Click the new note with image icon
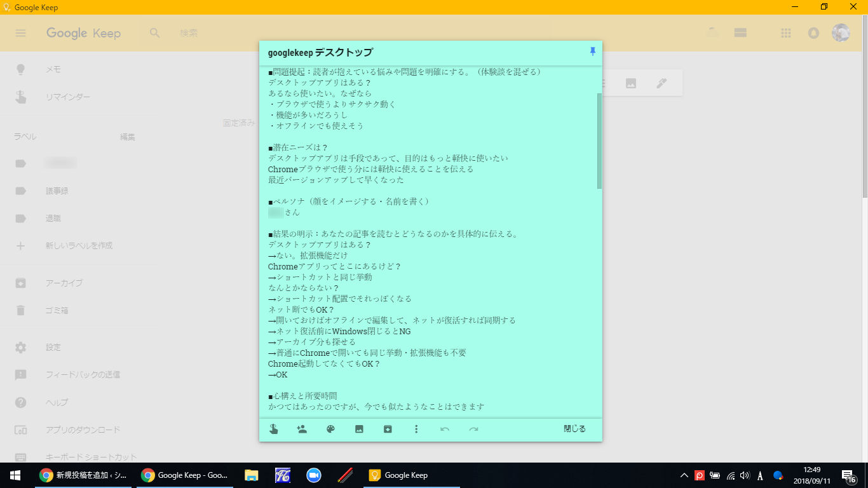The height and width of the screenshot is (488, 868). pos(631,83)
